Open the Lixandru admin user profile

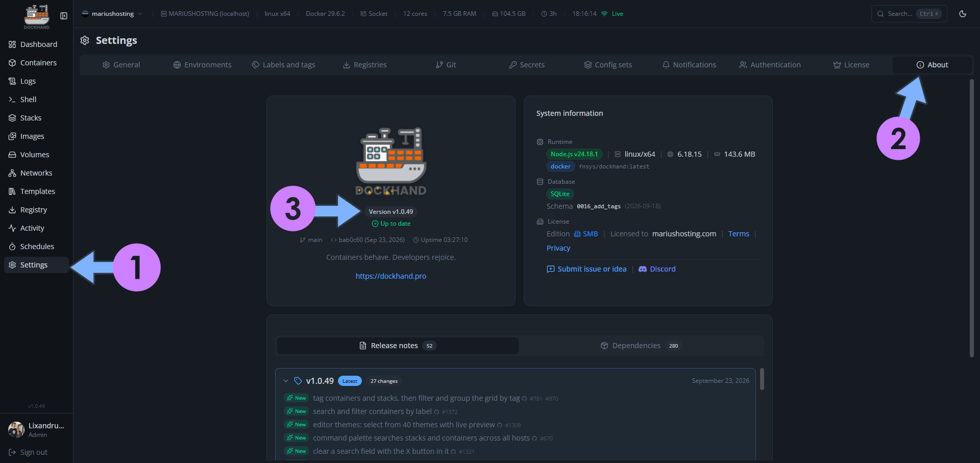tap(36, 430)
